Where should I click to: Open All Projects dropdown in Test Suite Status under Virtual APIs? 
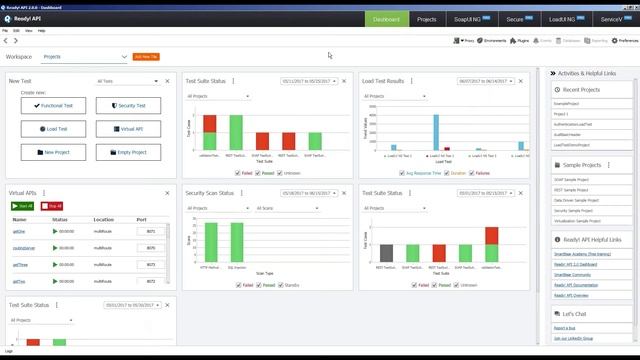(41, 320)
